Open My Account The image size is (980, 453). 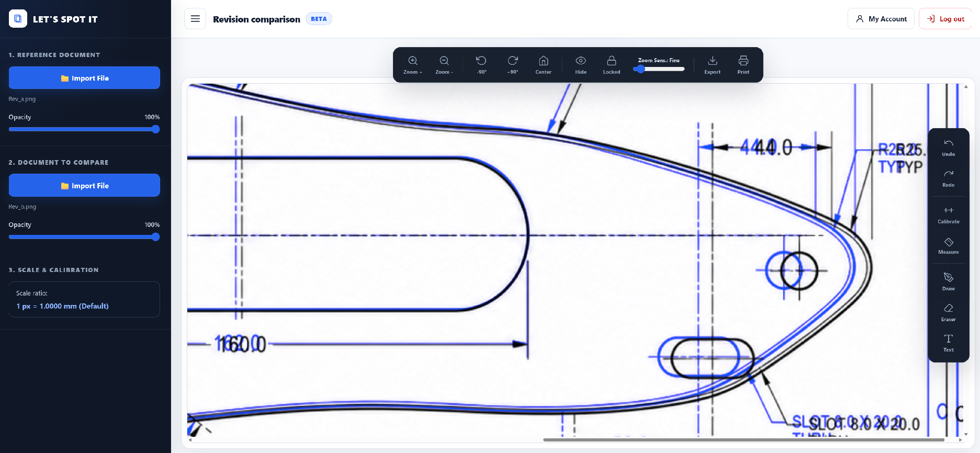(881, 19)
